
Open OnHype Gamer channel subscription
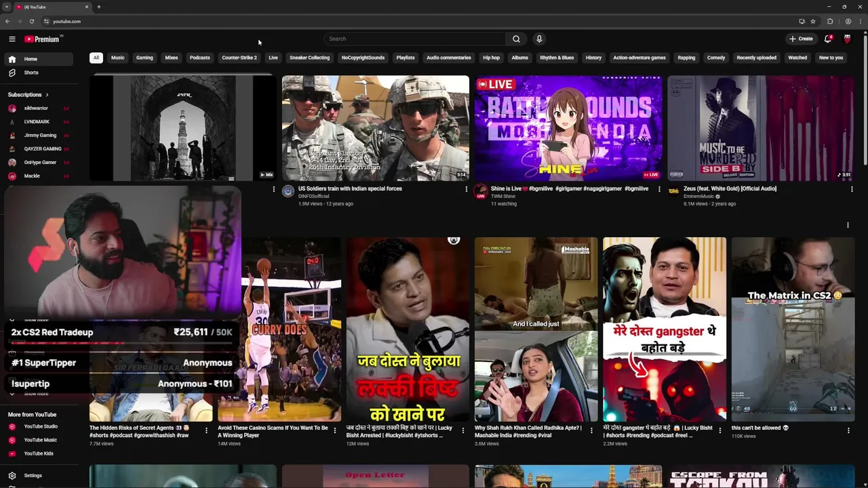(x=37, y=163)
